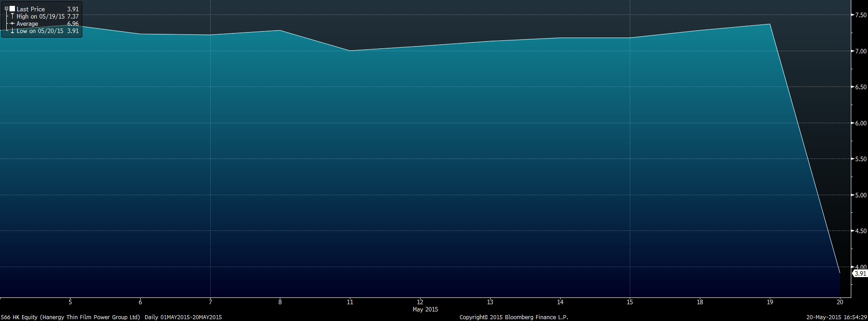Click the Bloomberg Finance copyright text

click(514, 317)
